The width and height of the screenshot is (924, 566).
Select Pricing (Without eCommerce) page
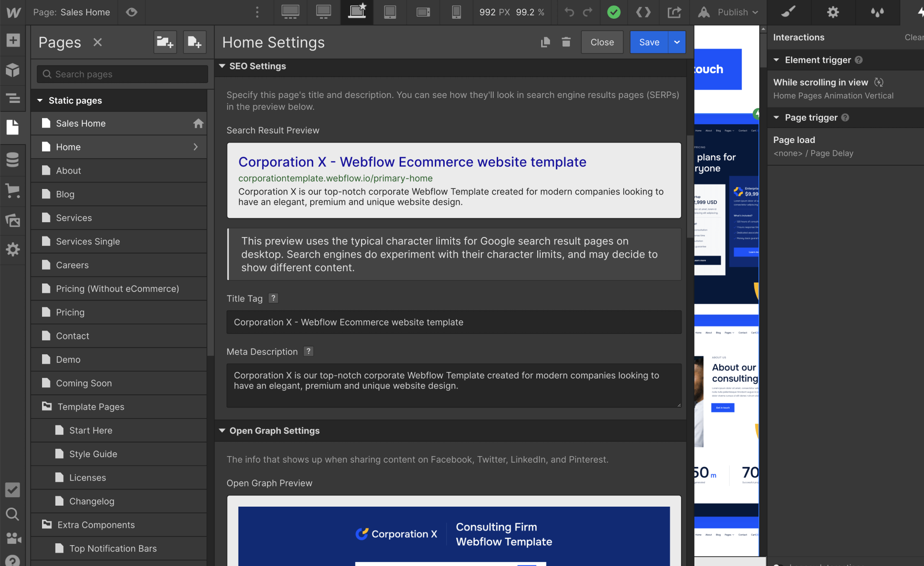click(119, 289)
